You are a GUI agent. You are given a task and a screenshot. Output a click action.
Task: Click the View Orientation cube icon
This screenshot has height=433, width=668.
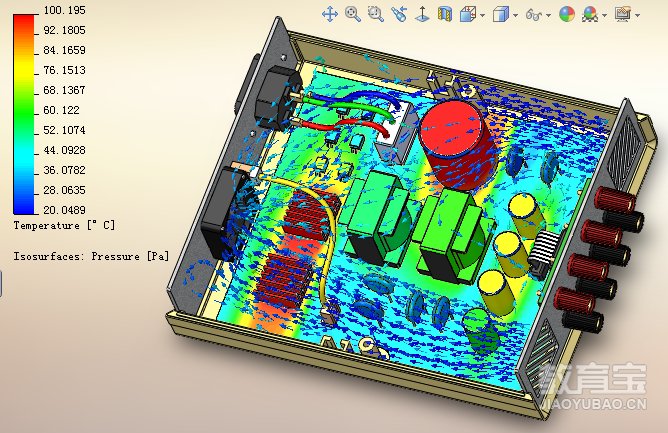pos(468,14)
